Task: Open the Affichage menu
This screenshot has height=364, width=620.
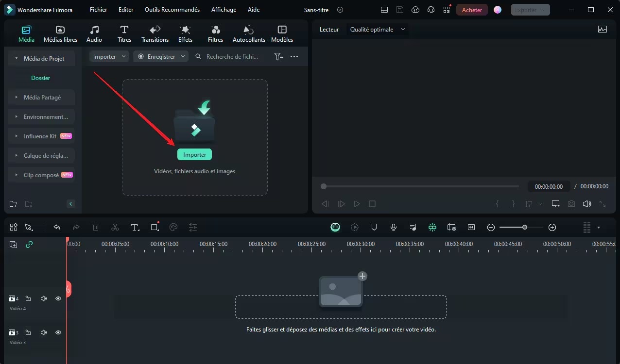Action: 224,10
